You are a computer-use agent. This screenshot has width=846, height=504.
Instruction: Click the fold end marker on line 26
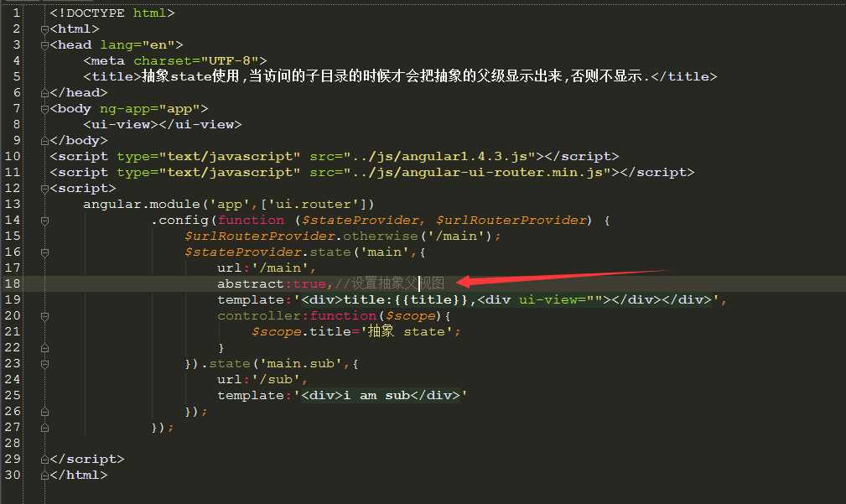click(x=44, y=411)
